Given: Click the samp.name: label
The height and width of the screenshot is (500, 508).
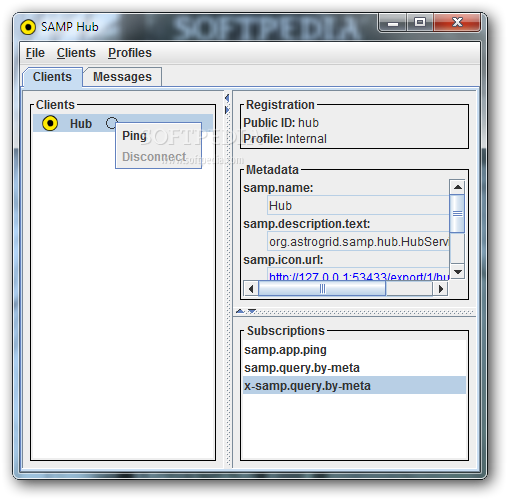Looking at the screenshot, I should (278, 188).
